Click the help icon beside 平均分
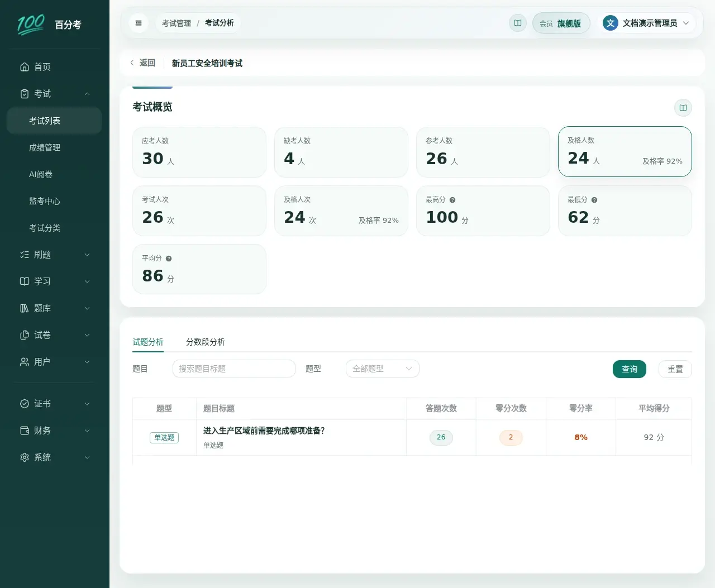 pos(169,259)
